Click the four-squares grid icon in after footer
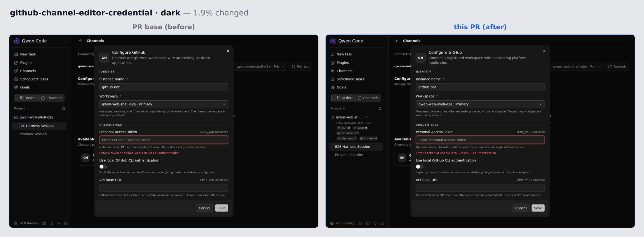The height and width of the screenshot is (237, 644). (x=361, y=223)
